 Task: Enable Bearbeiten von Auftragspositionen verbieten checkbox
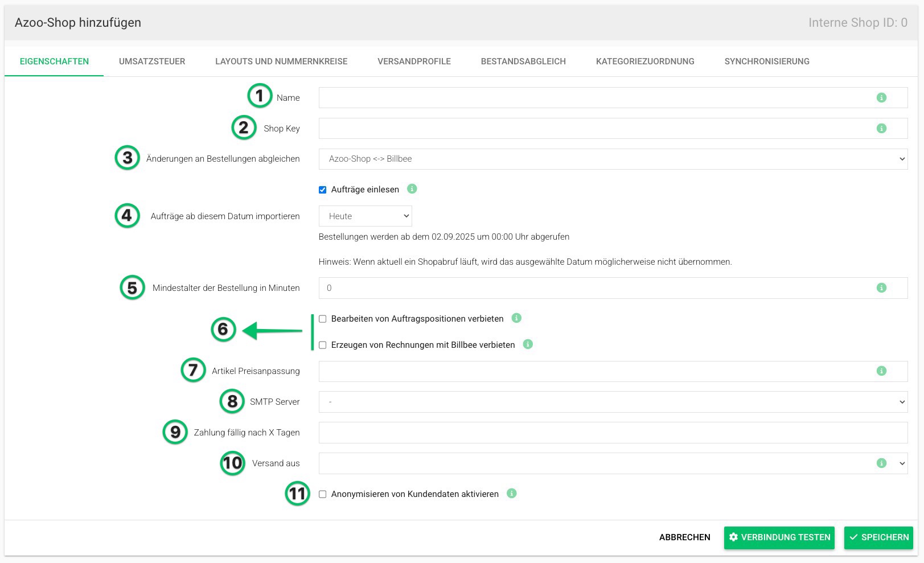(323, 319)
